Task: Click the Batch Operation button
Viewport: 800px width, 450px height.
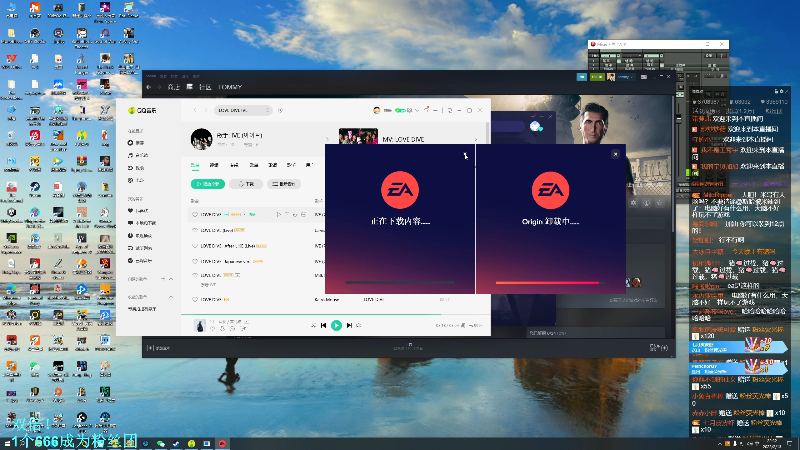Action: pos(284,184)
